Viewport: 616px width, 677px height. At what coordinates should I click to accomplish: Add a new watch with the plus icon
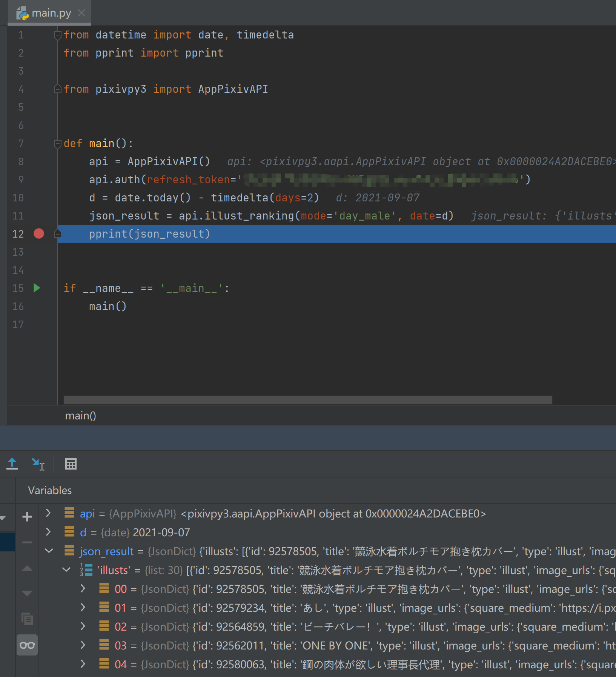[x=27, y=517]
